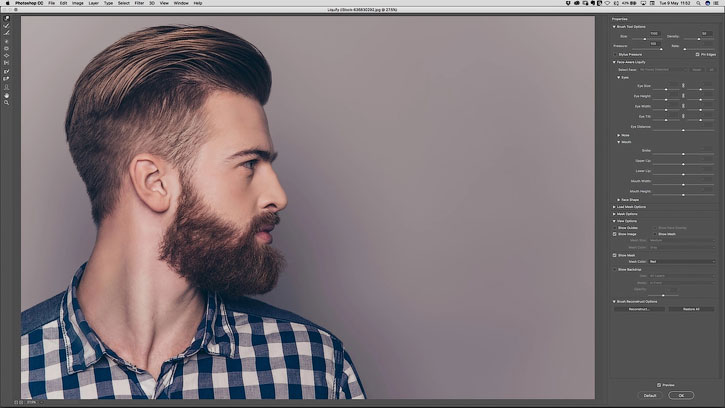Click OK to apply Liquify
This screenshot has height=408, width=725.
point(681,396)
